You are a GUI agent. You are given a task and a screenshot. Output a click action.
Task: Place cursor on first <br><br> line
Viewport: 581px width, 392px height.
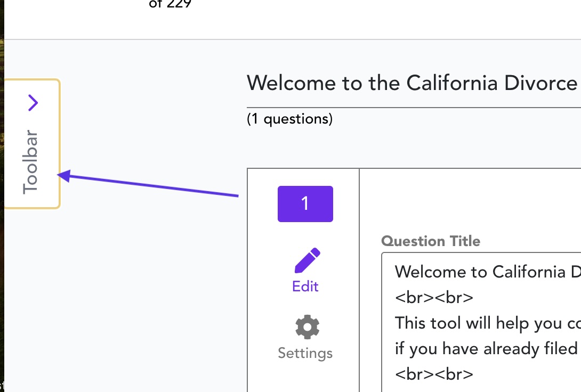434,298
